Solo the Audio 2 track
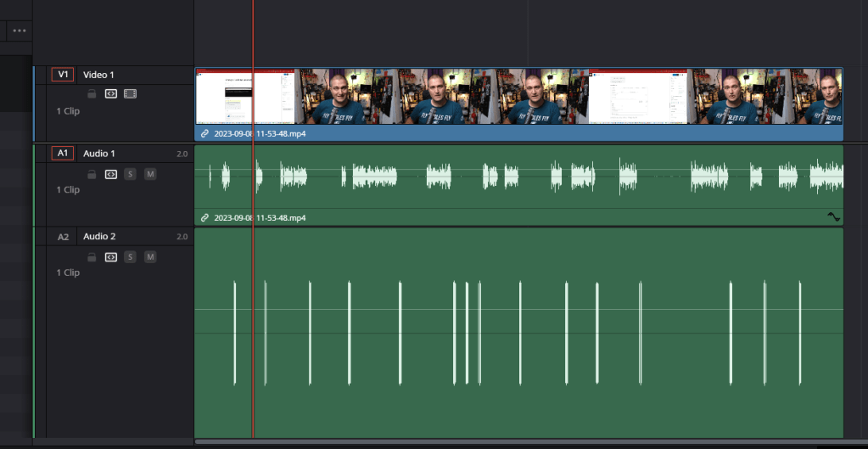Image resolution: width=868 pixels, height=449 pixels. tap(130, 257)
